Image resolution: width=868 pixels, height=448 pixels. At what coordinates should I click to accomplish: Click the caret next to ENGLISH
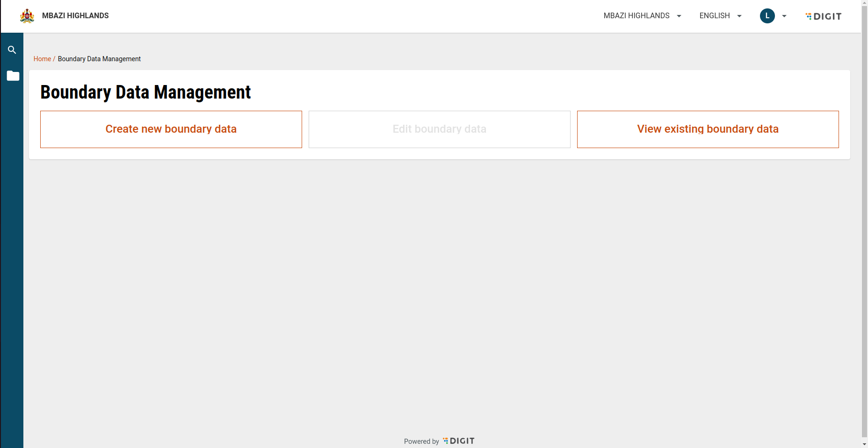click(x=739, y=16)
